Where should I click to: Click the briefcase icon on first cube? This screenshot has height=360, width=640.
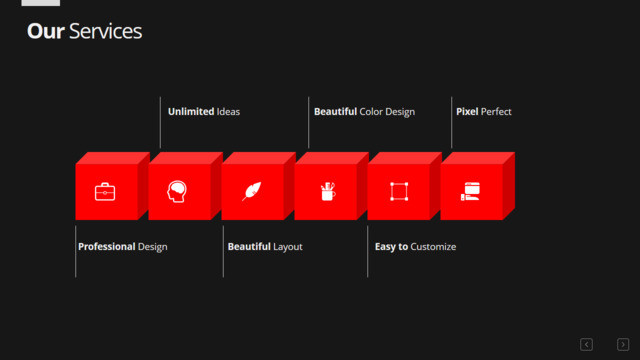(x=105, y=192)
